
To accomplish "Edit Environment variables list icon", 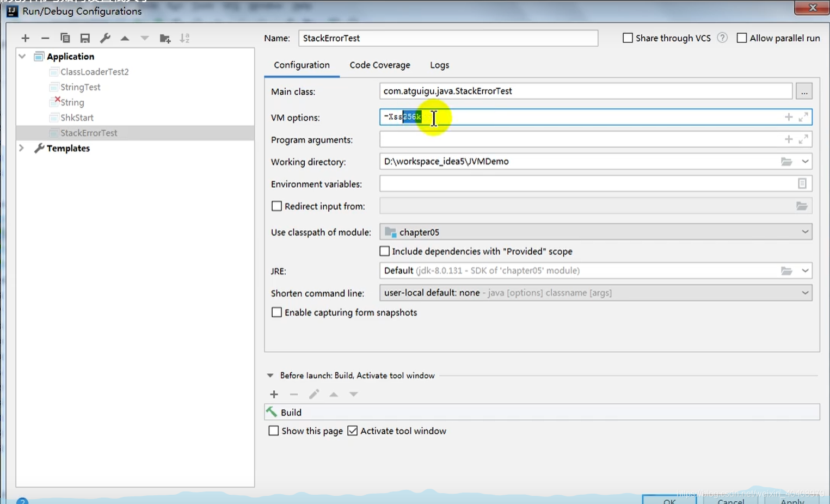I will tap(802, 184).
